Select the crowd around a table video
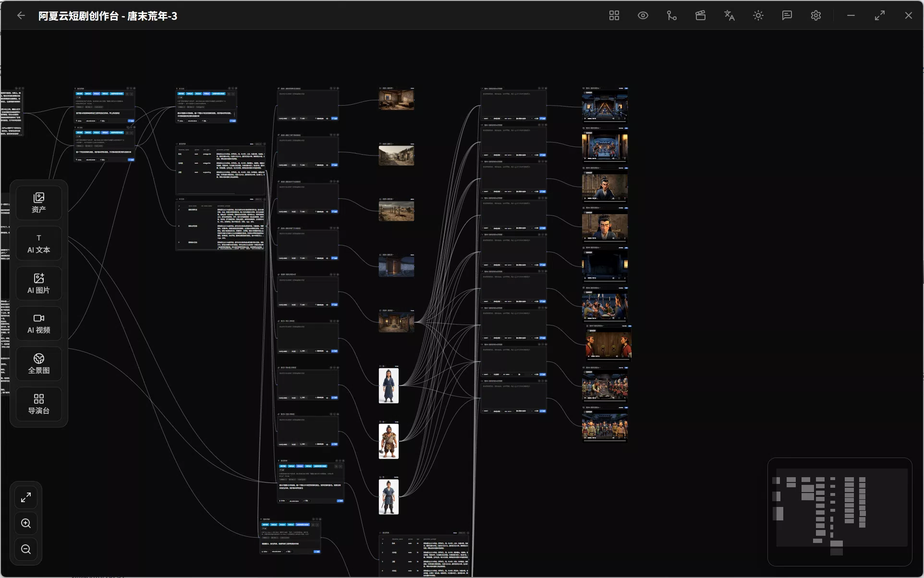 tap(605, 306)
